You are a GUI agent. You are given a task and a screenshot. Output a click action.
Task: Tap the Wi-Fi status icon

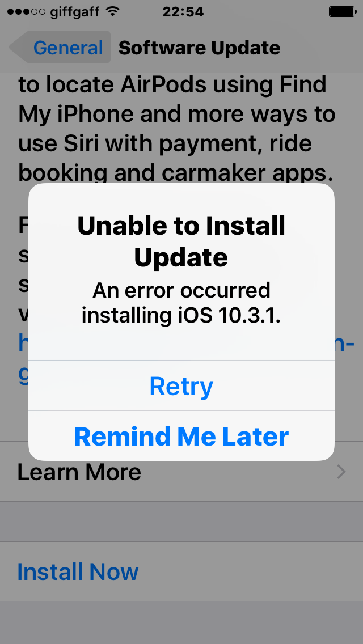coord(111,11)
